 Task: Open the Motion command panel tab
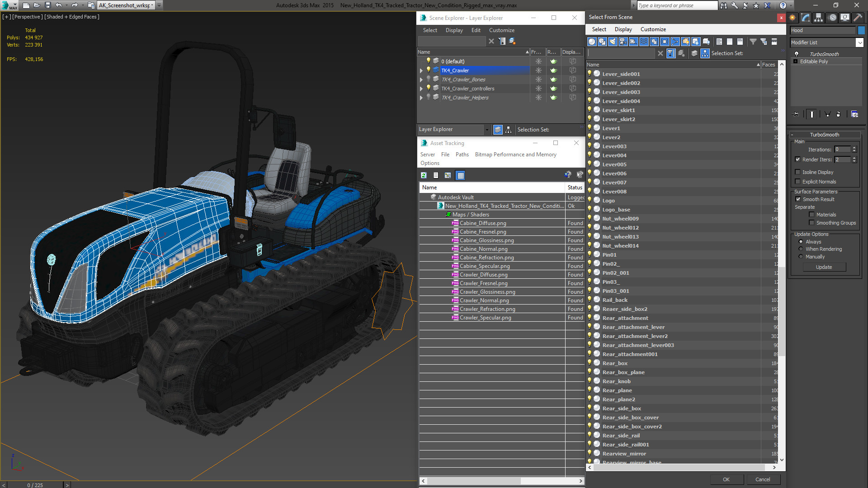tap(832, 18)
